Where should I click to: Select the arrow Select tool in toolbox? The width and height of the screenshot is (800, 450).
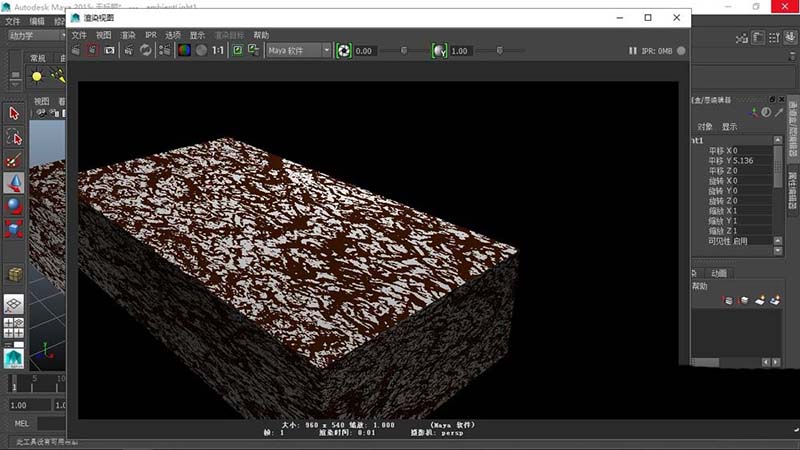click(x=14, y=113)
